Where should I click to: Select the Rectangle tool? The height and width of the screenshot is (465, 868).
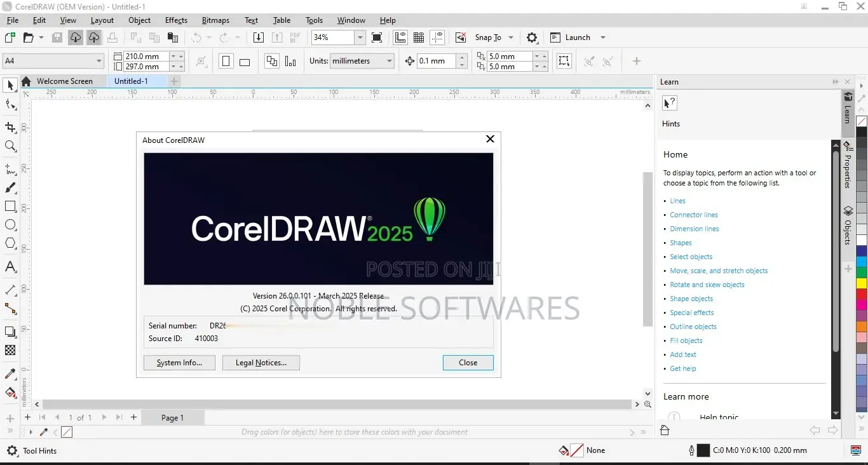click(x=10, y=206)
